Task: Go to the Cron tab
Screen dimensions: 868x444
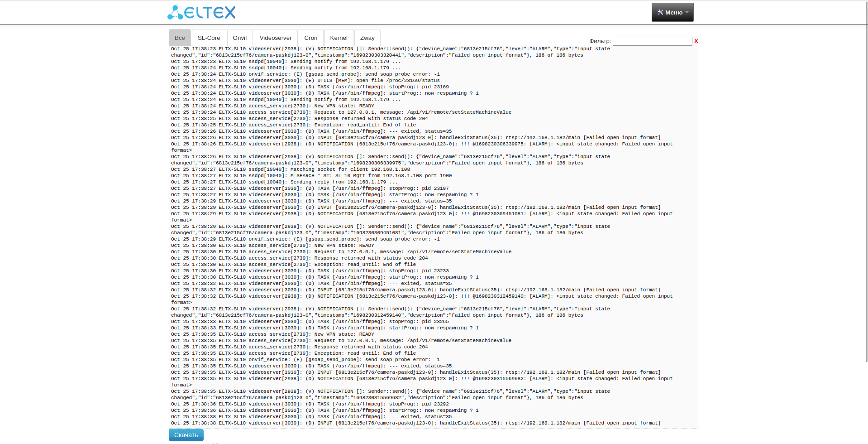Action: point(311,38)
